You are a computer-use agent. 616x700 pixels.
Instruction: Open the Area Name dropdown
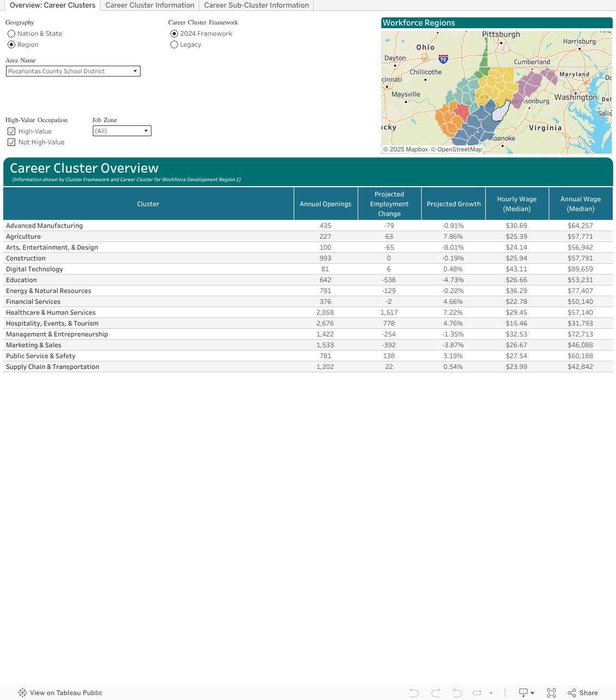pyautogui.click(x=73, y=71)
